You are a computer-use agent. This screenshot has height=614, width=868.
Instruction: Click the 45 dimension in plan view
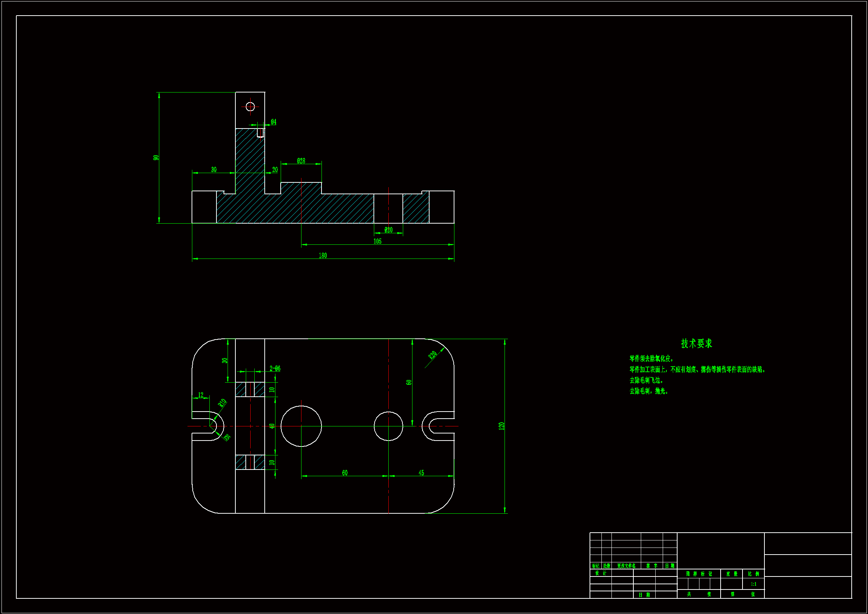tap(421, 473)
